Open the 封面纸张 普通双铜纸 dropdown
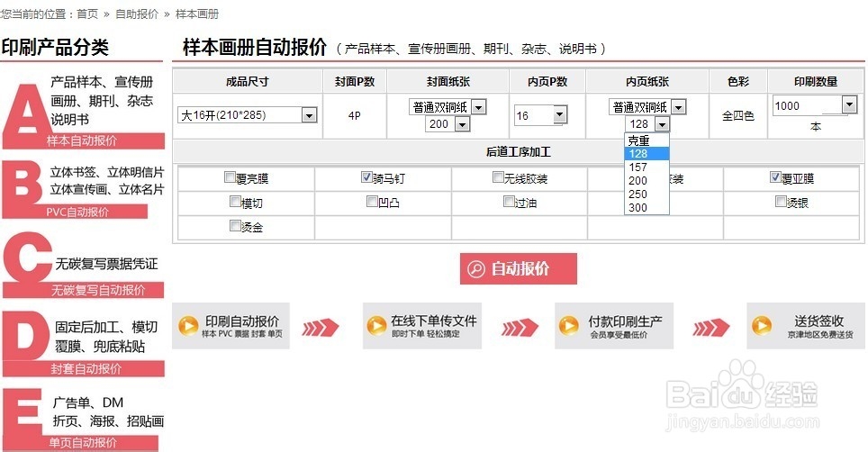This screenshot has width=868, height=452. [x=448, y=107]
